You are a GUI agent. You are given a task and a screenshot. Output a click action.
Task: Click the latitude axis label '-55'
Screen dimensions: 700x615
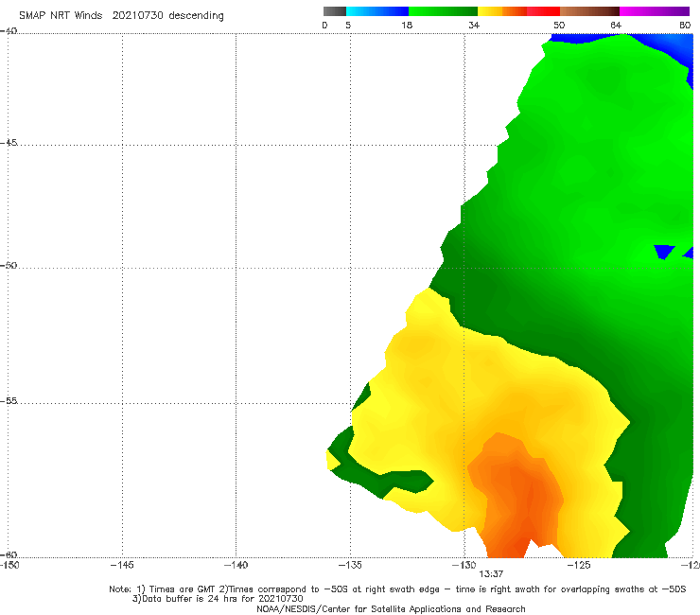coord(9,400)
